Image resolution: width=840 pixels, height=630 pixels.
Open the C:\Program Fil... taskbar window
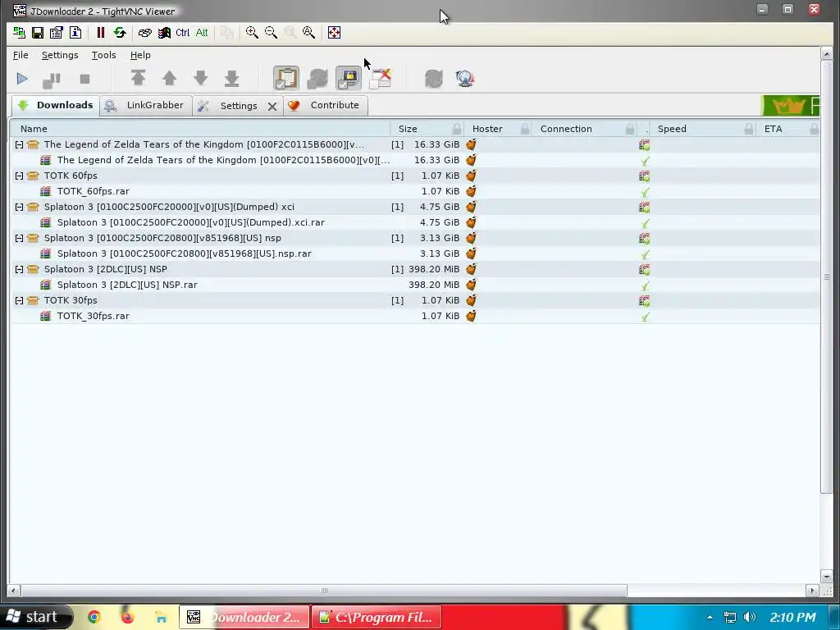[x=377, y=617]
